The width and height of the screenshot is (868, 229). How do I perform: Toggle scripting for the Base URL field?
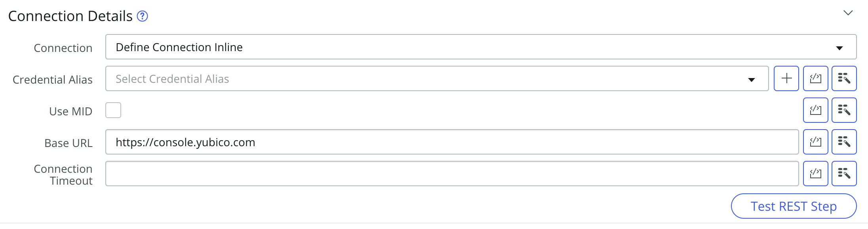pyautogui.click(x=815, y=142)
